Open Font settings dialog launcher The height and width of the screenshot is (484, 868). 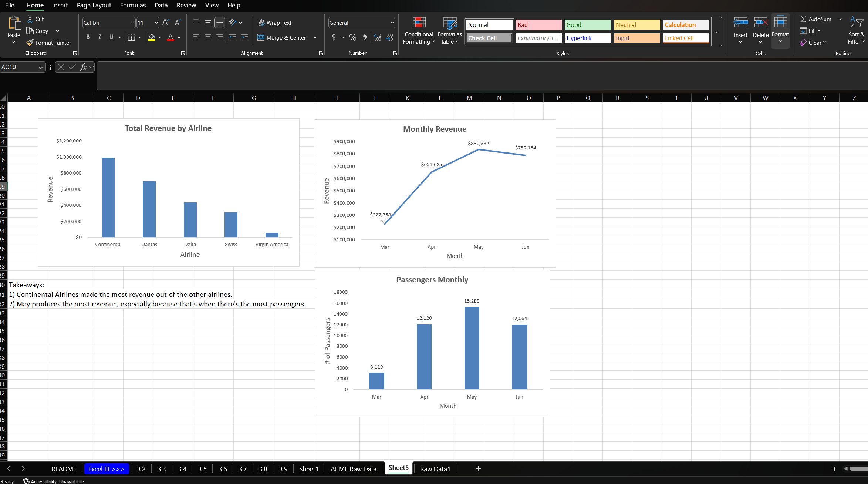(x=183, y=53)
